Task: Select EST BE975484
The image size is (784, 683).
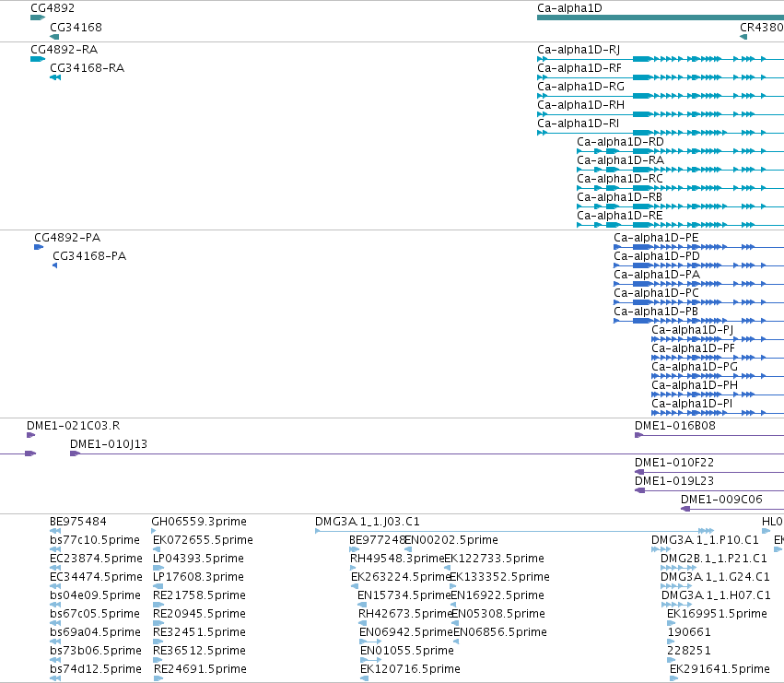Action: 55,531
